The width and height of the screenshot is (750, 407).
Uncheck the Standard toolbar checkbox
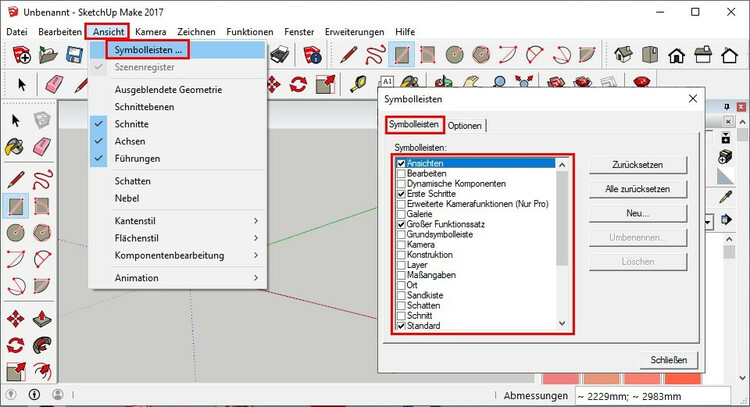[401, 326]
